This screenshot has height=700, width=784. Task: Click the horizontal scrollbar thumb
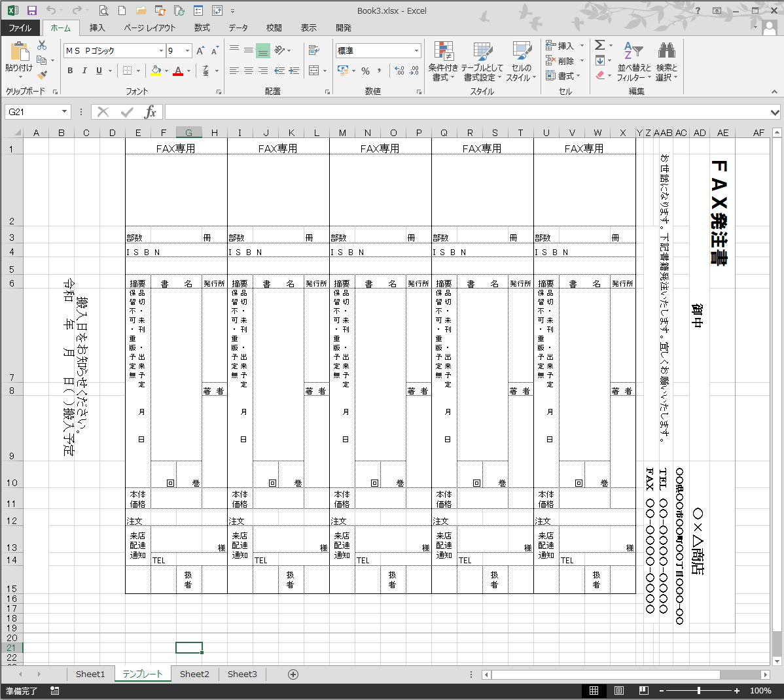(605, 674)
